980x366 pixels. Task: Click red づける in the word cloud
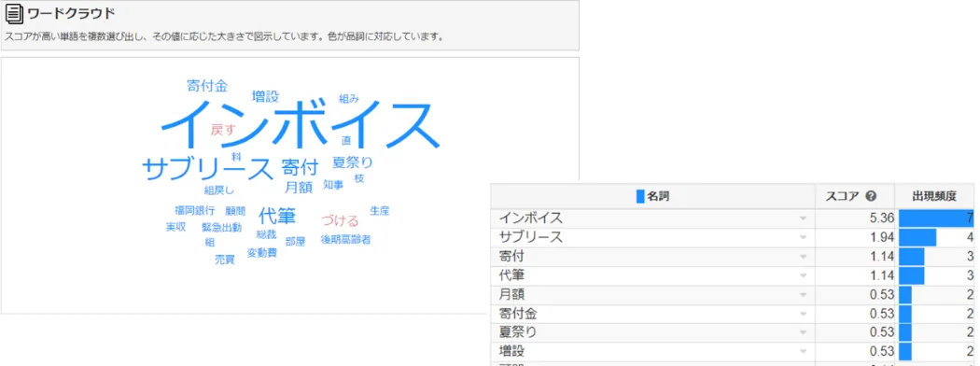[x=341, y=220]
